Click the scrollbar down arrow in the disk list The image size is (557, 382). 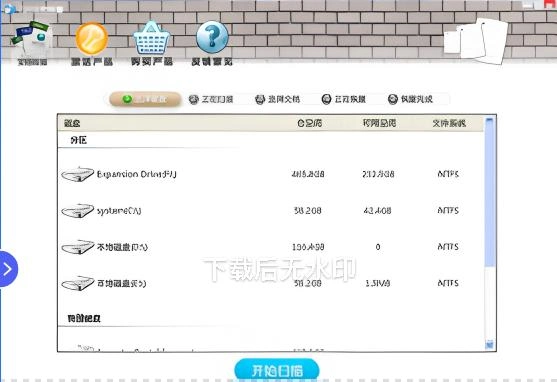coord(490,344)
